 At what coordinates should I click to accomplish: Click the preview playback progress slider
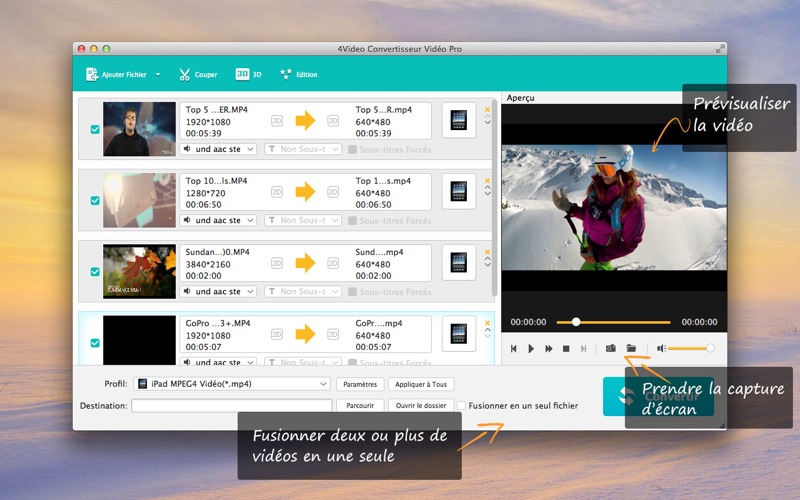tap(613, 322)
